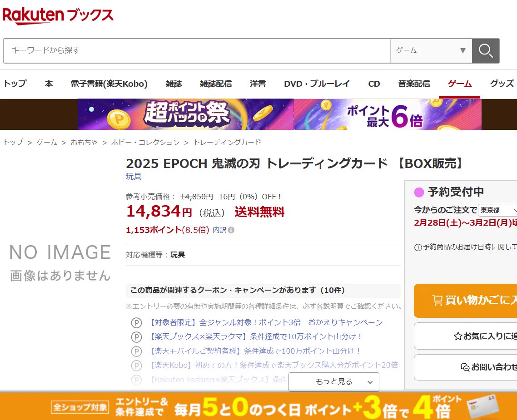517x420 pixels.
Task: Open the 雑誌 navigation tab
Action: (x=174, y=84)
